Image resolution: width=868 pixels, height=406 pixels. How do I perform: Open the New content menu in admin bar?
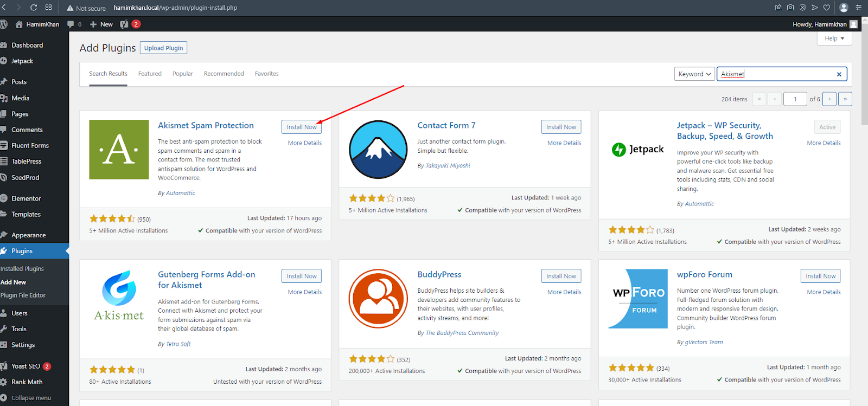pos(101,24)
